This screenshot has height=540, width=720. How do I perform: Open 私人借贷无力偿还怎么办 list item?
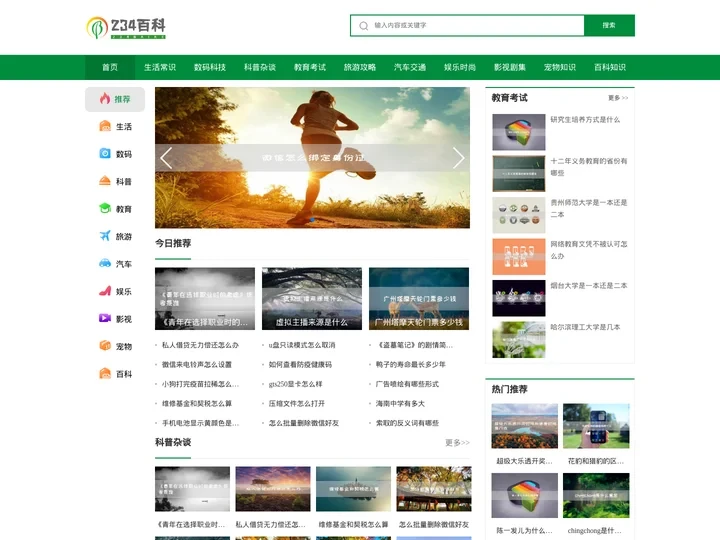200,345
